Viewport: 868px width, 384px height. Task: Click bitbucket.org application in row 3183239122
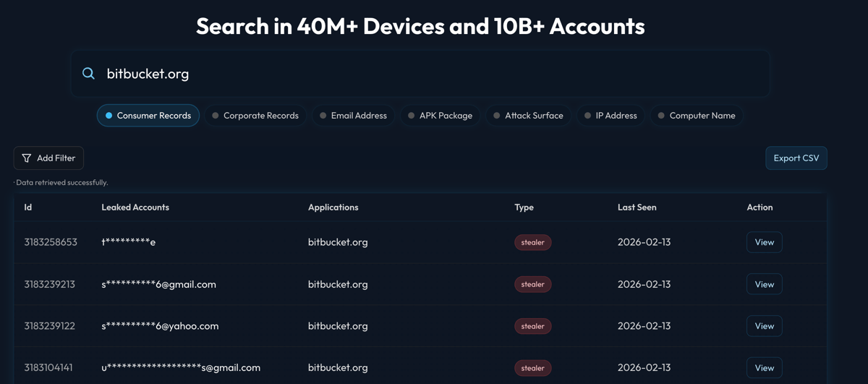point(338,326)
